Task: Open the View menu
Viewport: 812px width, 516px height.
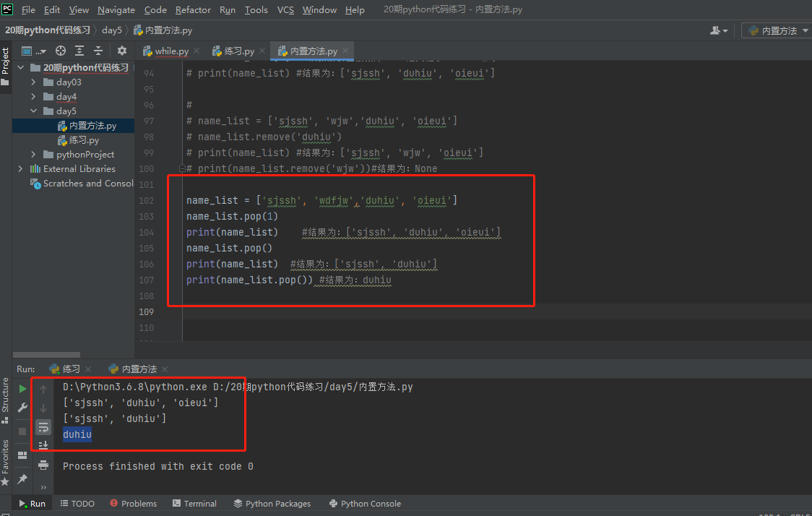Action: point(79,10)
